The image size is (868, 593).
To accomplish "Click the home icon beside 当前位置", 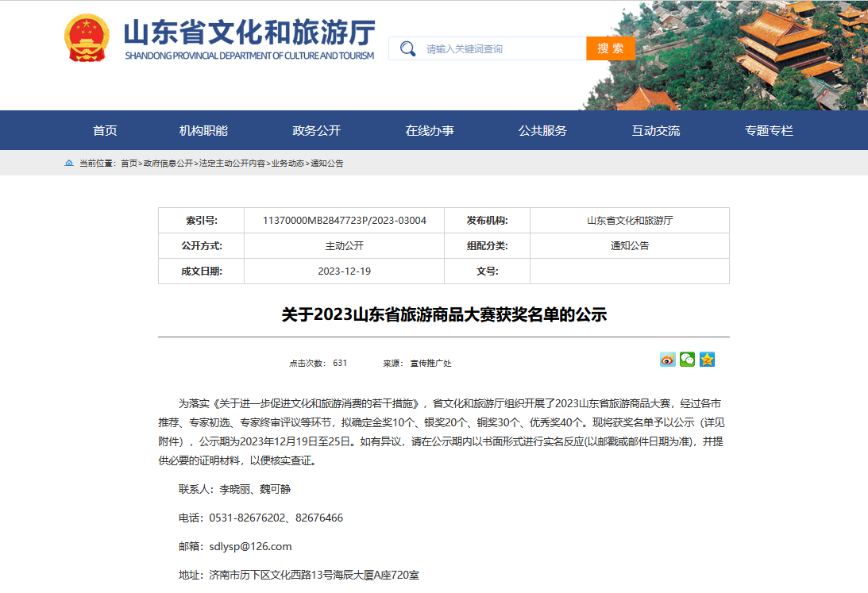I will (69, 164).
